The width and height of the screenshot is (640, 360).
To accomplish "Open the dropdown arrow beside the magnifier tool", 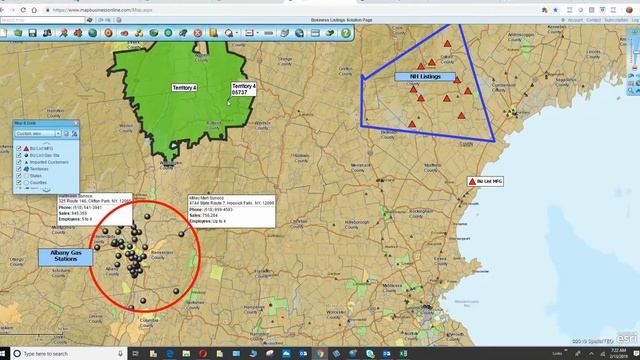I will click(x=237, y=33).
